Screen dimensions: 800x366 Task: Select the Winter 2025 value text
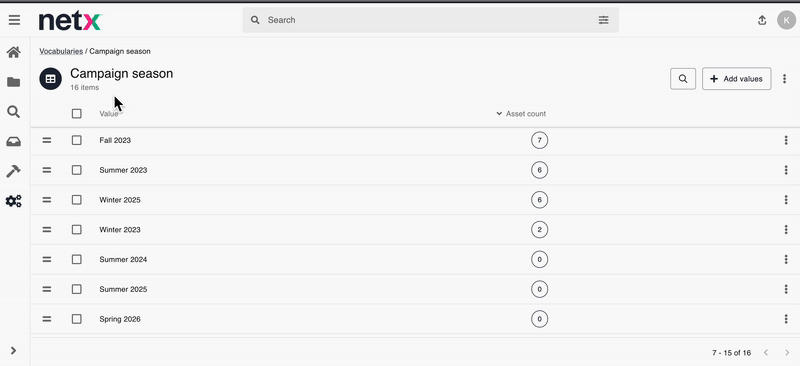(x=120, y=200)
